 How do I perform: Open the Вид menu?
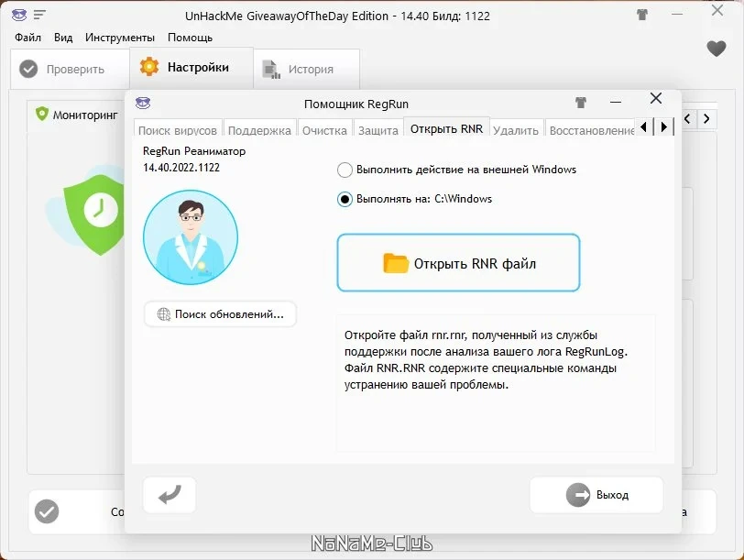[x=63, y=38]
